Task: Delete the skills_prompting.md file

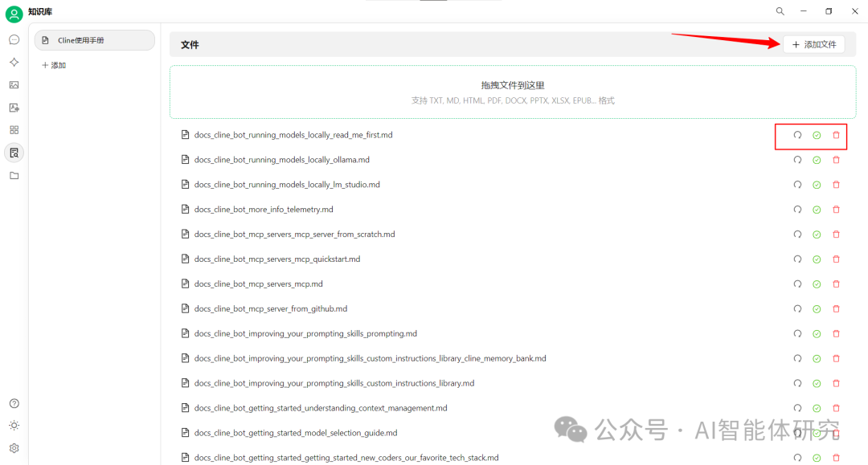Action: (837, 334)
